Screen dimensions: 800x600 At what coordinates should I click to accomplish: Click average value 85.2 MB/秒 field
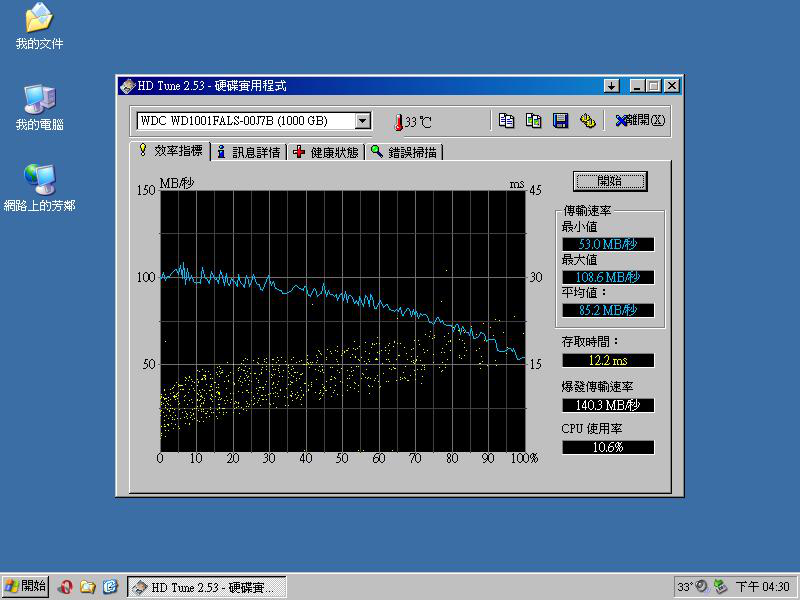tap(608, 310)
